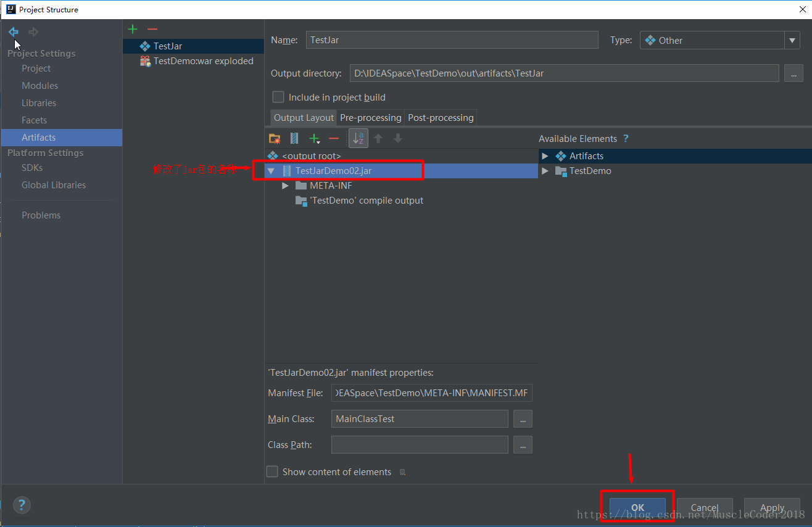The width and height of the screenshot is (812, 527).
Task: Toggle sort elements by names and types
Action: coord(358,139)
